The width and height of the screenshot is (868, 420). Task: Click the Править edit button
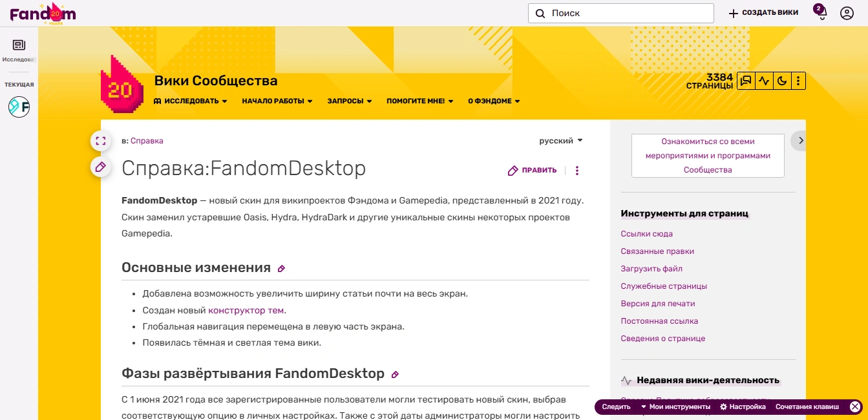click(533, 171)
